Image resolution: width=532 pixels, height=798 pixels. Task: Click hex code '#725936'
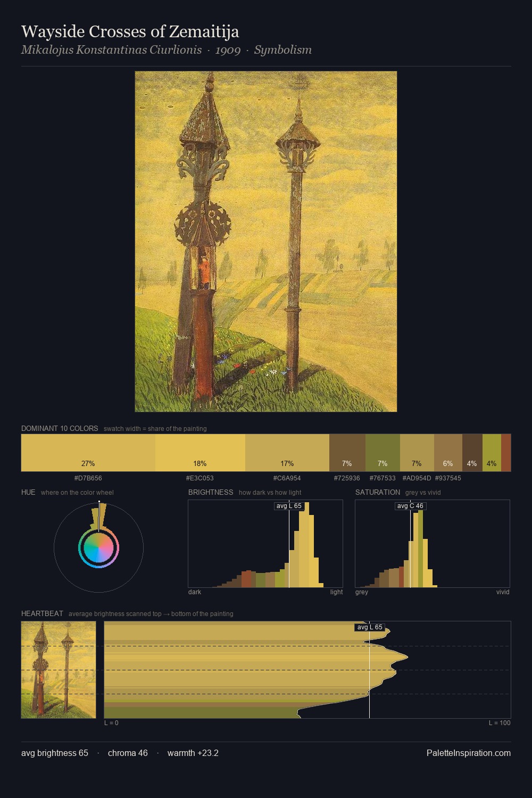[347, 478]
